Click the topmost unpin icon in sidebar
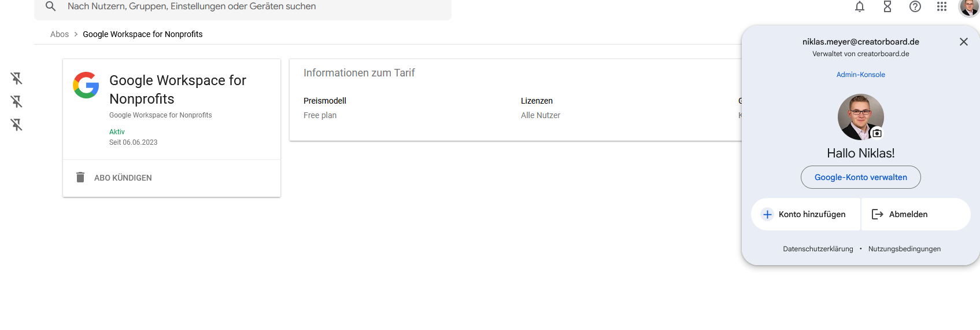980x330 pixels. (17, 78)
